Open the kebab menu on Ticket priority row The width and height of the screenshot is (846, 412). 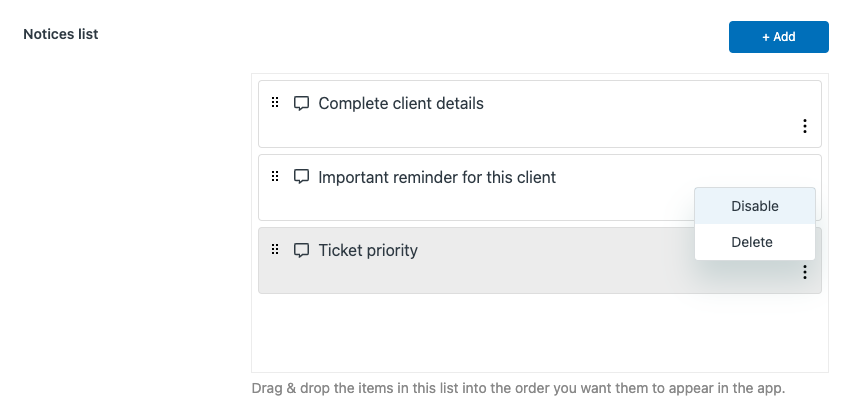point(804,272)
